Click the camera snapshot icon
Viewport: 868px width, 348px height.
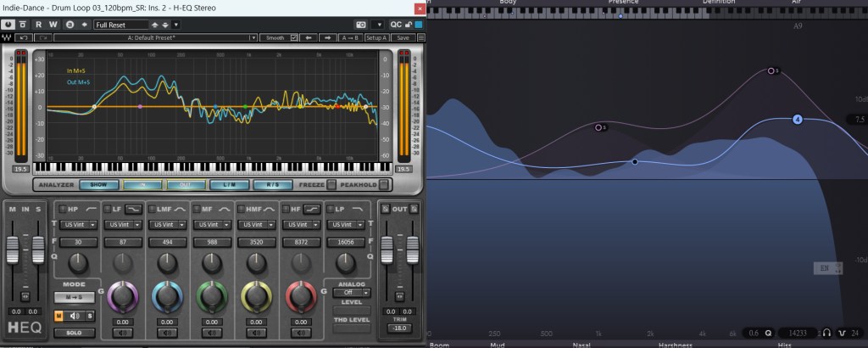tap(358, 25)
